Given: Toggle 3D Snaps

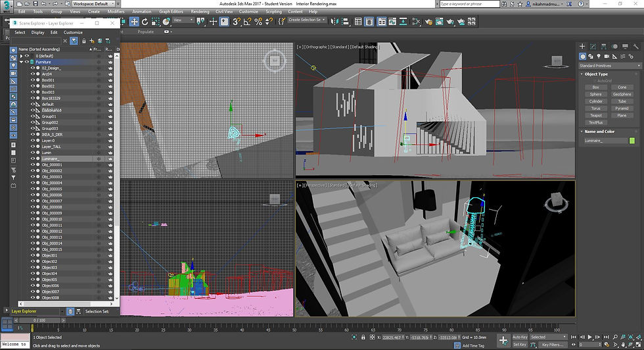Looking at the screenshot, I should pyautogui.click(x=236, y=22).
